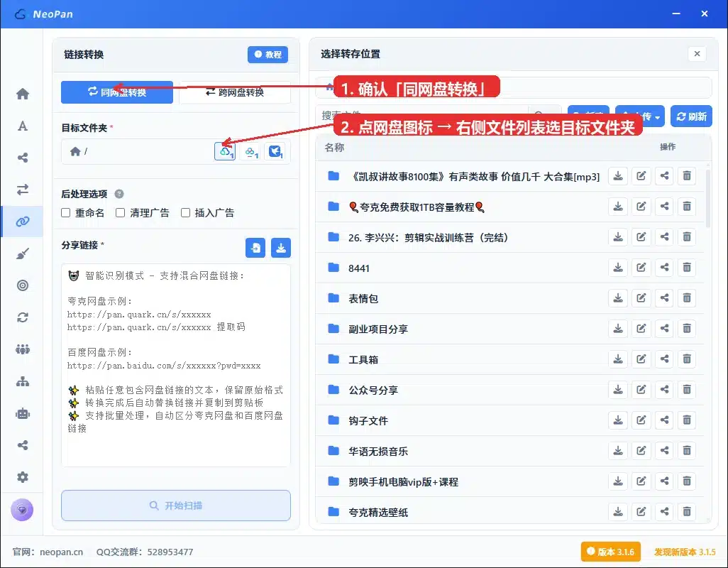This screenshot has width=728, height=568.
Task: Enable the 重命名 checkbox
Action: [x=66, y=213]
